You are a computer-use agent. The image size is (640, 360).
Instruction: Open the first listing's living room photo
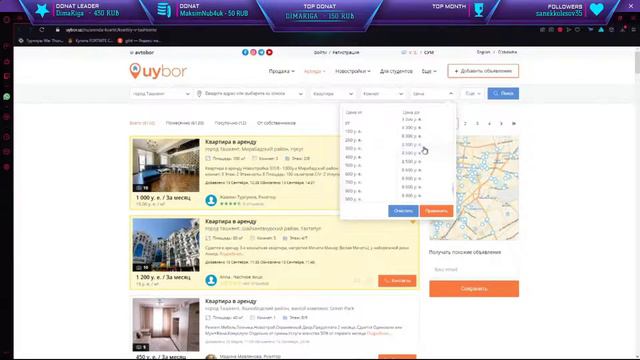point(166,165)
